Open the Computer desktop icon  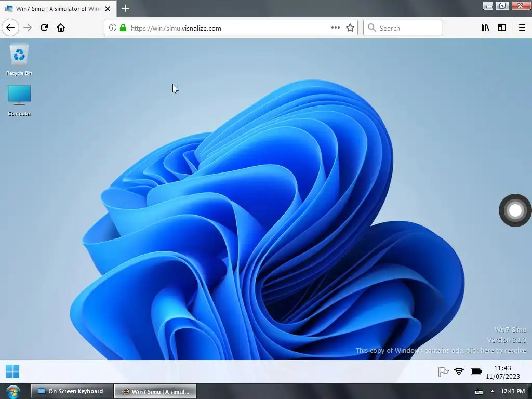click(19, 100)
